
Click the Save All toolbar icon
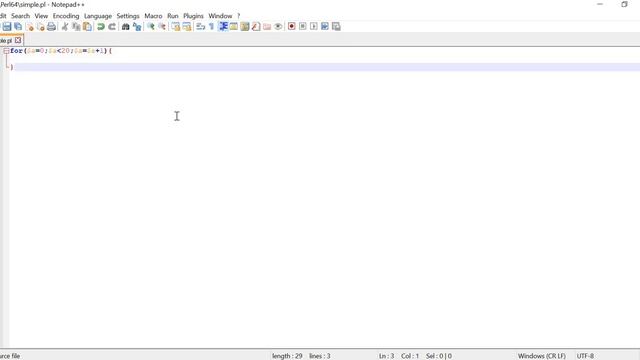point(18,27)
